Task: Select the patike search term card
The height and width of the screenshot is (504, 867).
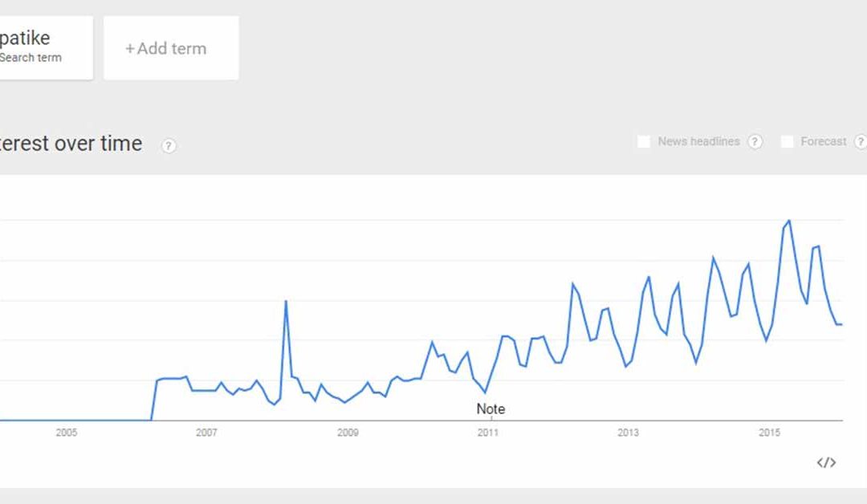Action: 40,47
